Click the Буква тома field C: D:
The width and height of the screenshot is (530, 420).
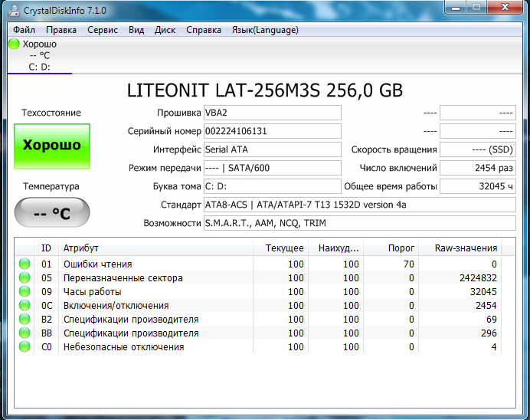(x=273, y=186)
